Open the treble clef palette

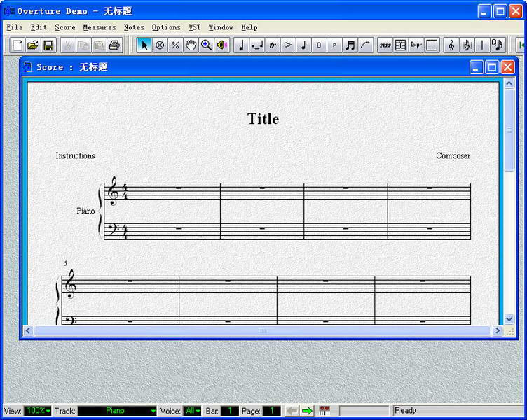451,45
